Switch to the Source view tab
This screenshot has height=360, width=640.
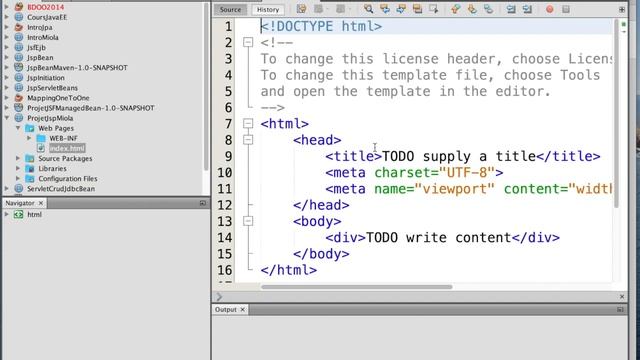230,9
